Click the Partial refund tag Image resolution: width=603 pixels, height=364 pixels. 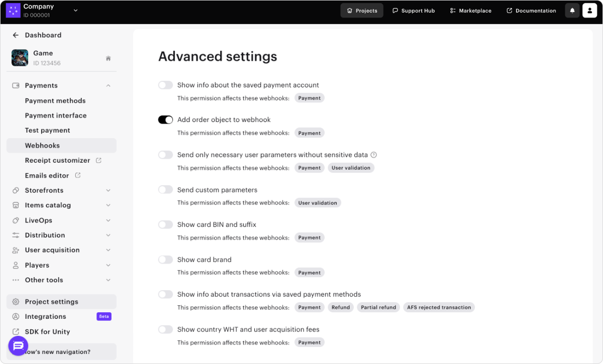coord(378,307)
